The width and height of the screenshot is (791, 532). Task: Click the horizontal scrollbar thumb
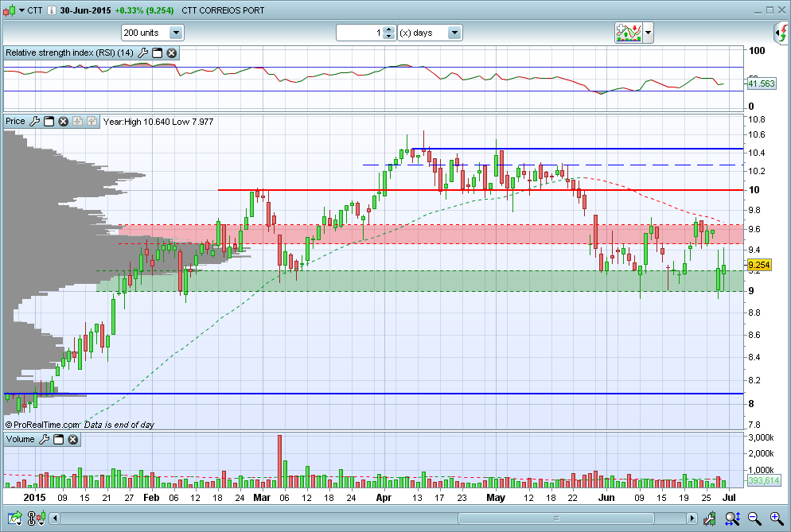tap(556, 518)
